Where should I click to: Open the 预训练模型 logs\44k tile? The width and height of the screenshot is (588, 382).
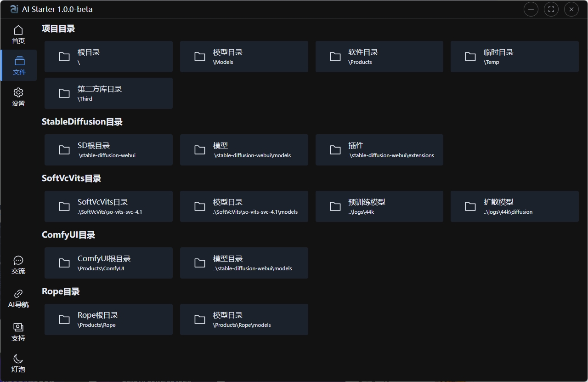point(379,206)
